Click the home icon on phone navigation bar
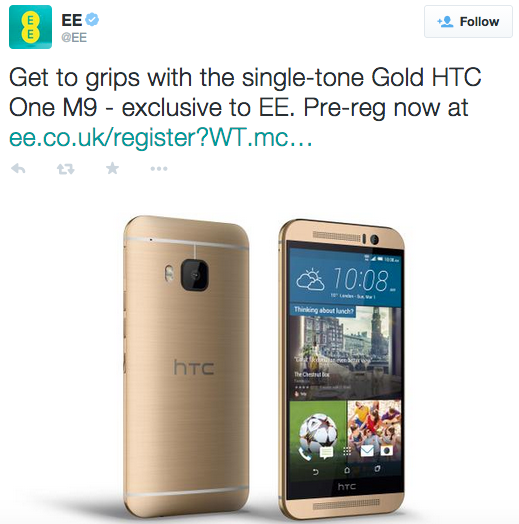Image resolution: width=519 pixels, height=524 pixels. pyautogui.click(x=347, y=470)
